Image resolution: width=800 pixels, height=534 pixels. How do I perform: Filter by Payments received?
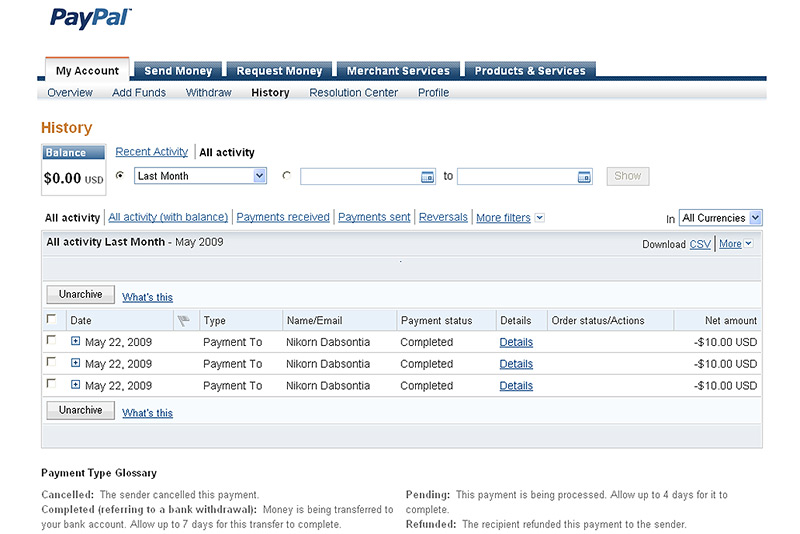point(283,217)
